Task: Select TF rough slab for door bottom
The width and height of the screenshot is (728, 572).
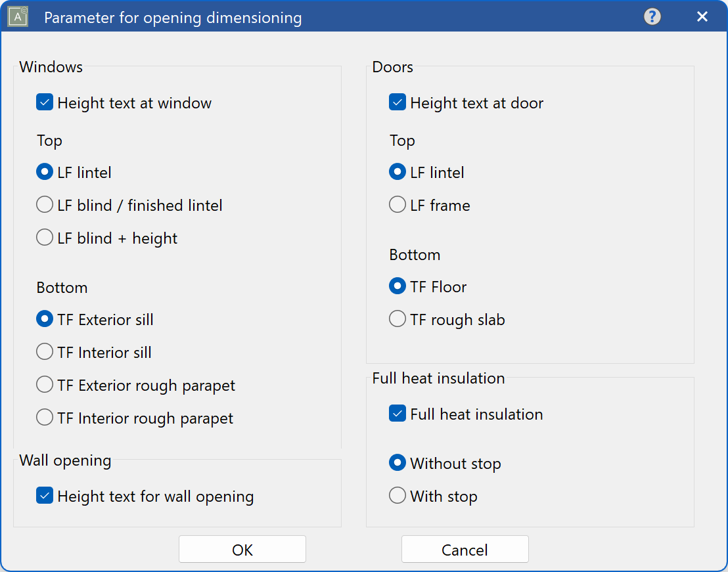Action: click(x=397, y=319)
